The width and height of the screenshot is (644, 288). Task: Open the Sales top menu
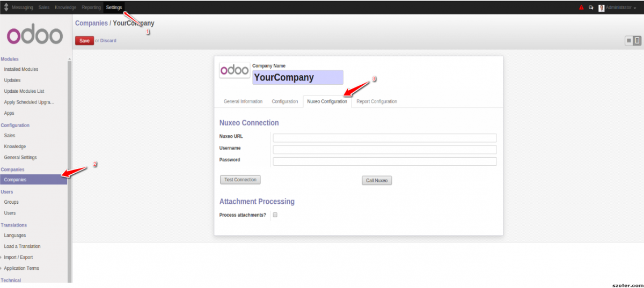pos(44,8)
